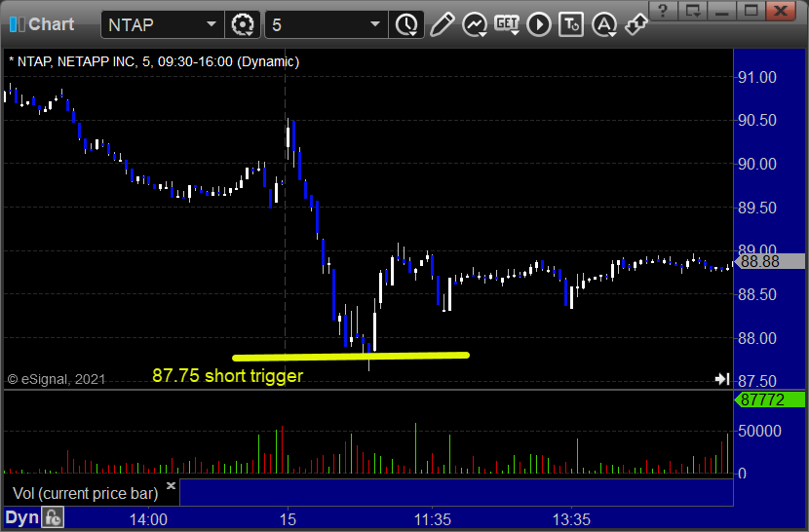
Task: Open the GET tools icon
Action: (507, 24)
